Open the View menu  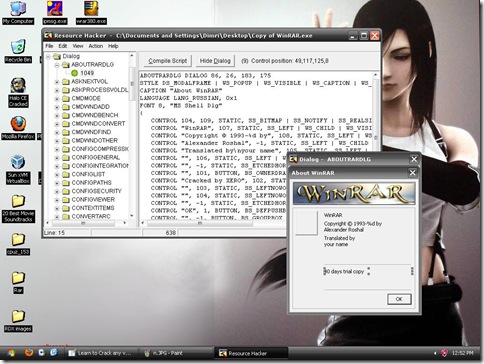[78, 46]
